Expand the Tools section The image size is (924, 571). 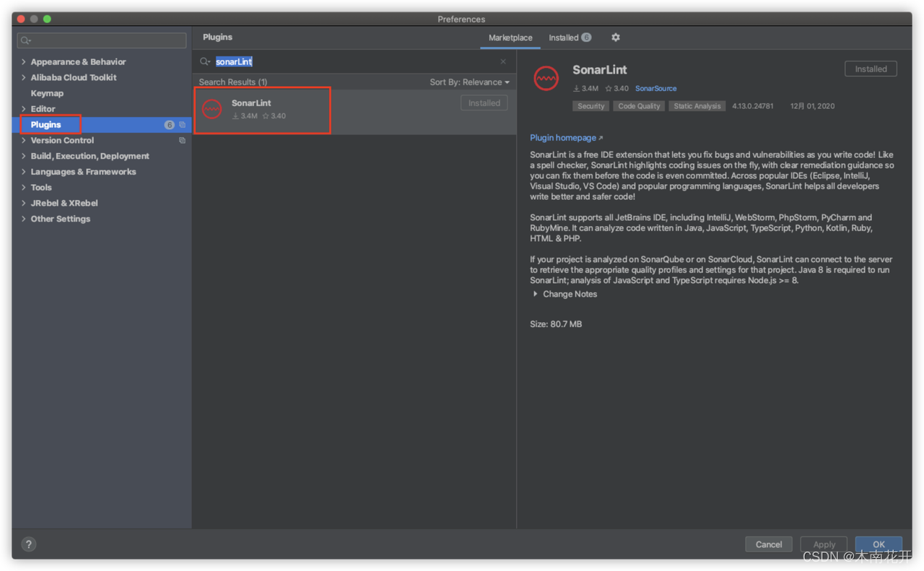click(24, 188)
